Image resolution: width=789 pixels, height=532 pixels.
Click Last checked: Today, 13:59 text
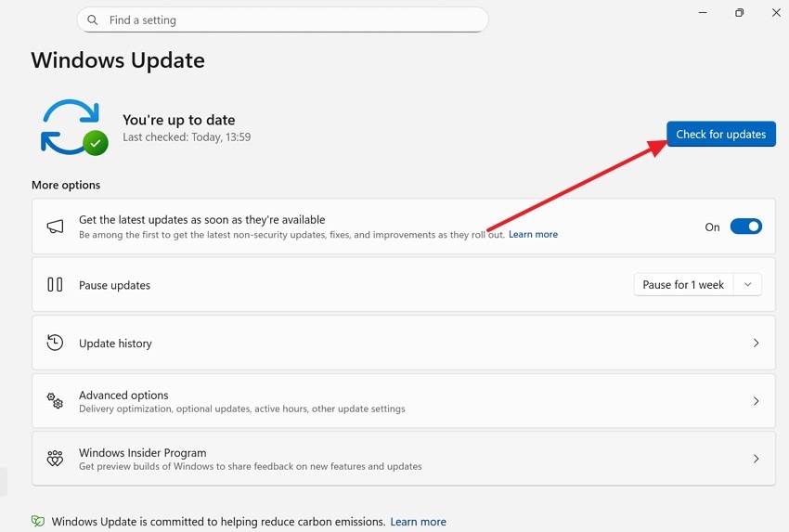click(187, 136)
